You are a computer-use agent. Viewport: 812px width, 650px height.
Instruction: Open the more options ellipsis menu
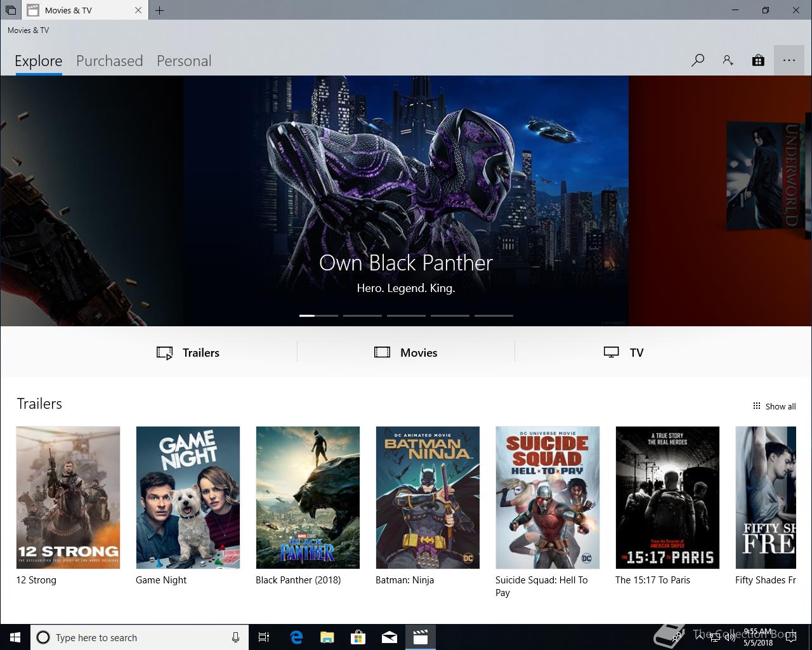789,61
